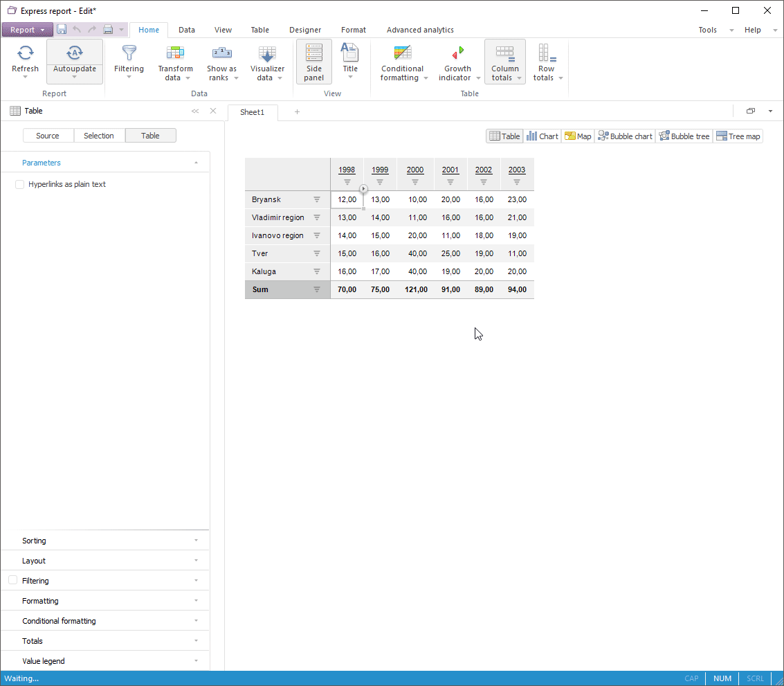
Task: Click the Visualizer data icon
Action: coord(267,53)
